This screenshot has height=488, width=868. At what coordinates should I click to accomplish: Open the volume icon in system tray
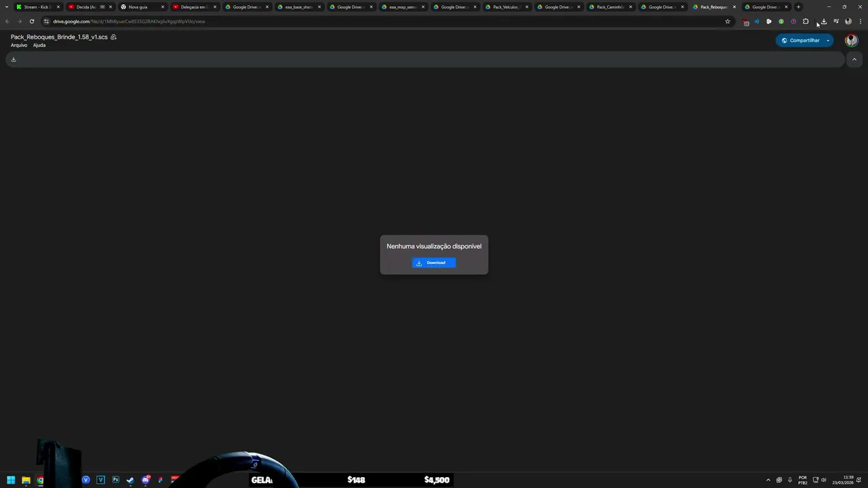click(x=824, y=480)
